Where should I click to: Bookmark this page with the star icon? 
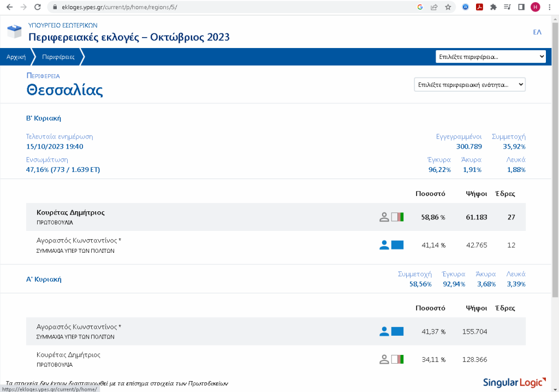coord(448,7)
